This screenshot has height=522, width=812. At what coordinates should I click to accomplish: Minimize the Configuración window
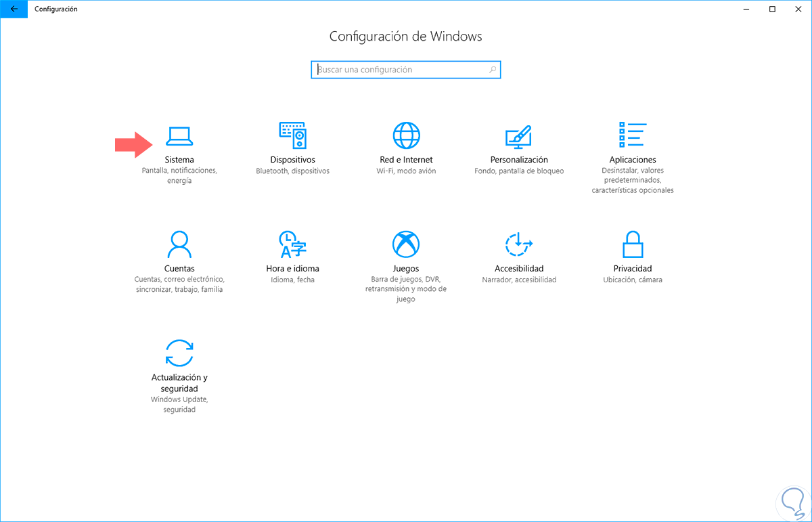pos(747,9)
